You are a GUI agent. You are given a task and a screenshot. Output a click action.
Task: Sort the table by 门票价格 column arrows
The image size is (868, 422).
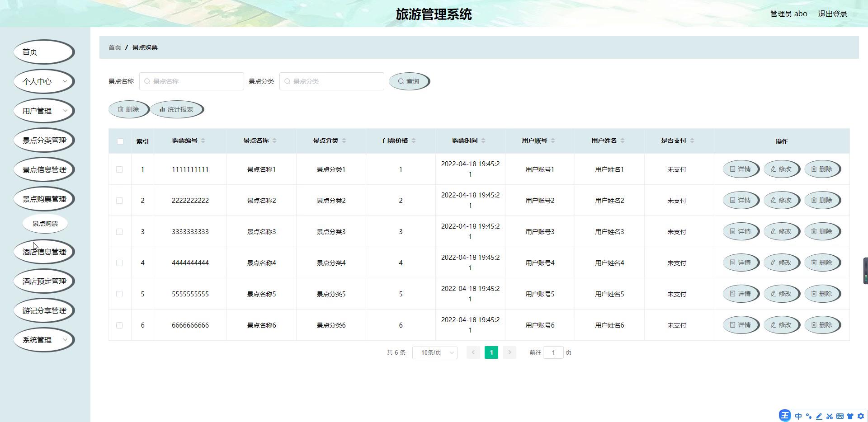click(x=414, y=141)
